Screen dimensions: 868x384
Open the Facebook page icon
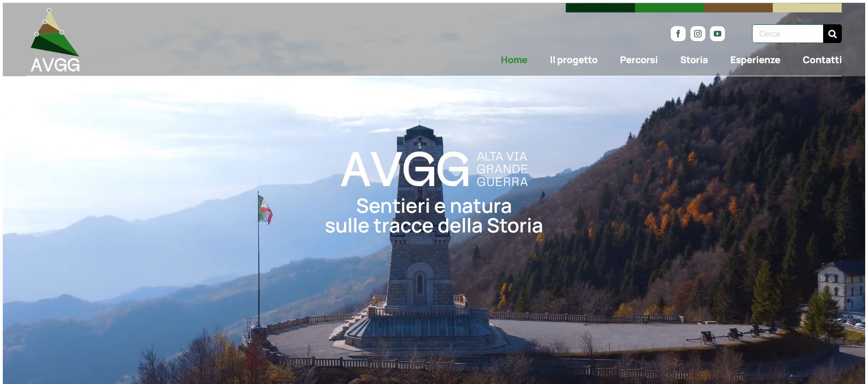[678, 34]
